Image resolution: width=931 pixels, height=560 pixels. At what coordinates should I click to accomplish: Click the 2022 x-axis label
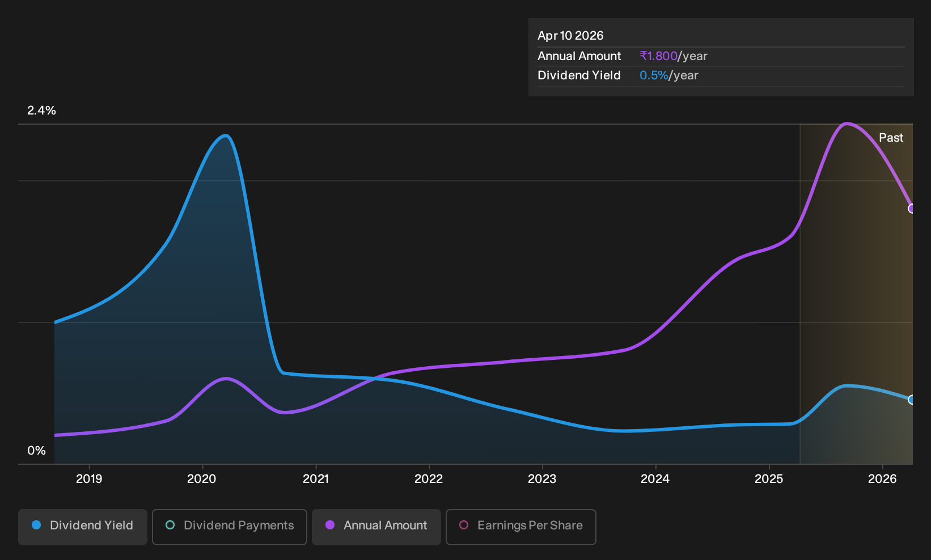coord(429,479)
